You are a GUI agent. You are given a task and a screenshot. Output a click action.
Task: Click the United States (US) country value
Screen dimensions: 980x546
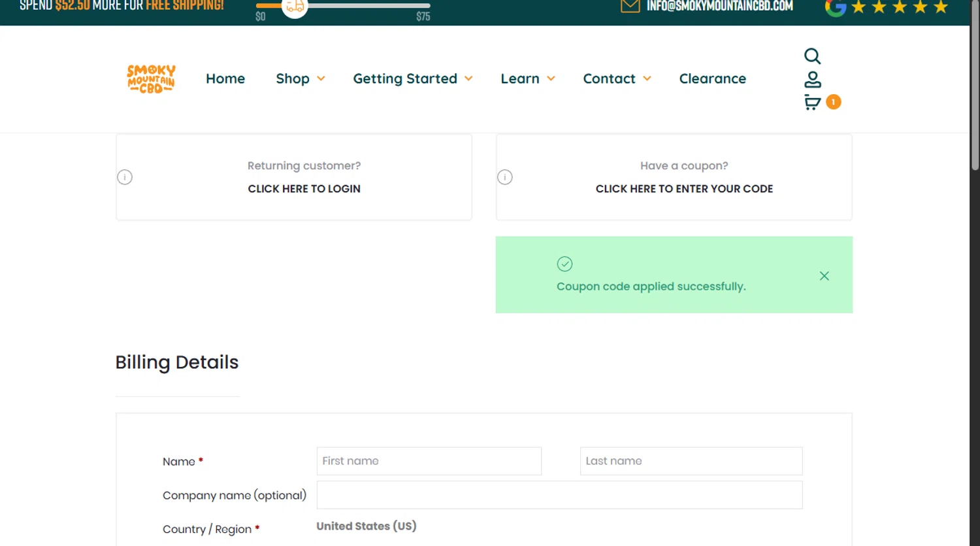click(367, 526)
